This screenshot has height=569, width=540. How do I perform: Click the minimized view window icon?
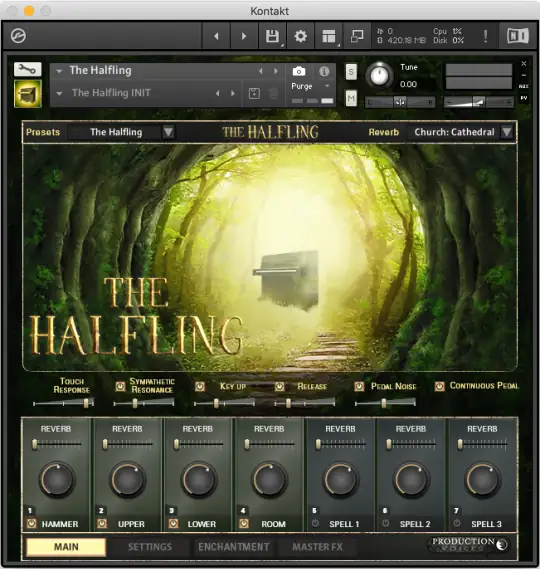pos(357,36)
